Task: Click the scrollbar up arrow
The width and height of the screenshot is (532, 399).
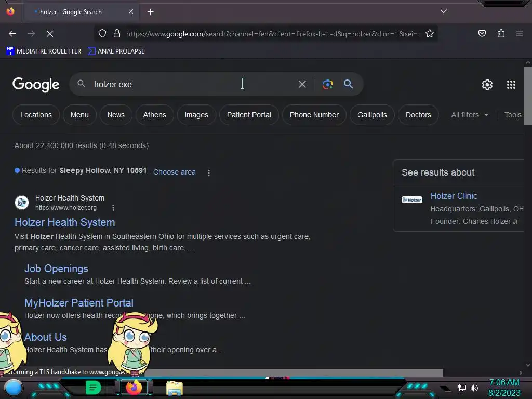Action: tap(528, 62)
